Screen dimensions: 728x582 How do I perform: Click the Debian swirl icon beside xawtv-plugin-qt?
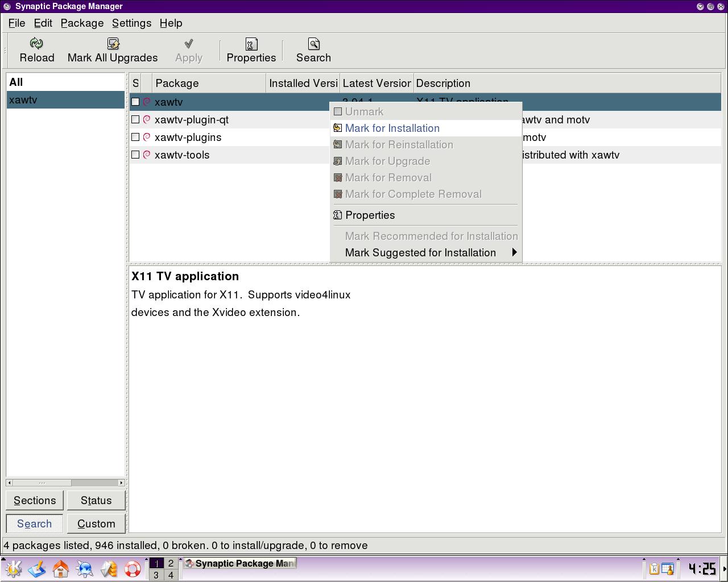147,119
